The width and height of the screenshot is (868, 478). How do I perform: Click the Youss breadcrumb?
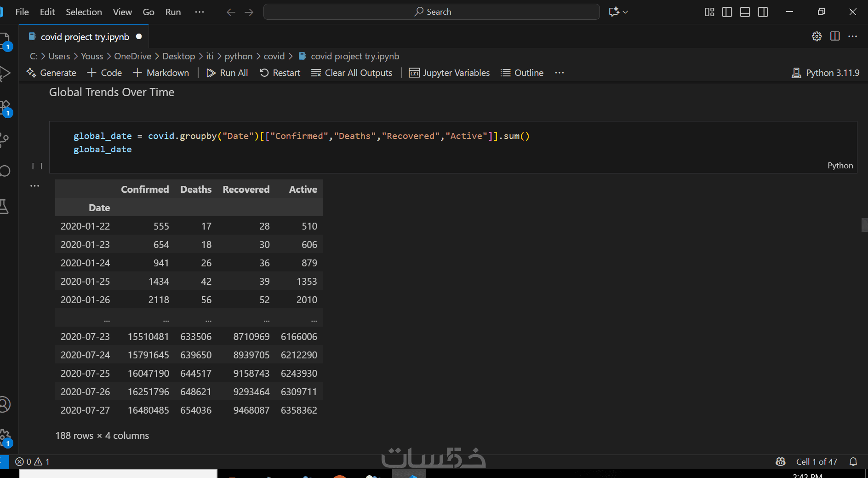pyautogui.click(x=92, y=56)
